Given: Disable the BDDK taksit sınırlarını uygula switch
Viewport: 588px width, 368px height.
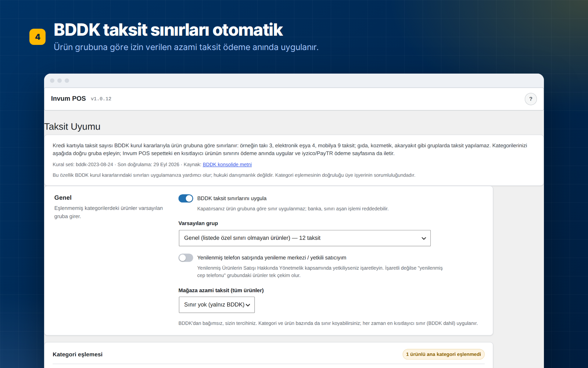Looking at the screenshot, I should (186, 198).
